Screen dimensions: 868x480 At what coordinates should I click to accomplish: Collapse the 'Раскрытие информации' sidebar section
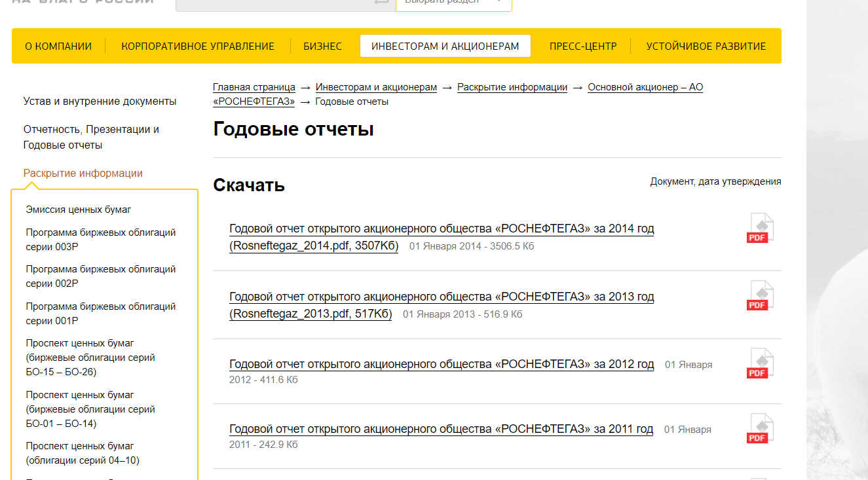click(x=83, y=174)
